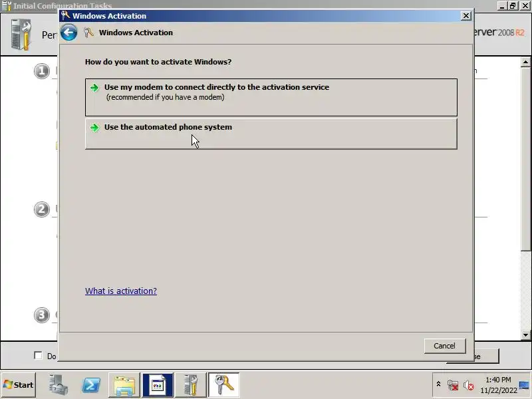
Task: Click the server icon in Initial Configuration Tasks header
Action: pyautogui.click(x=21, y=35)
